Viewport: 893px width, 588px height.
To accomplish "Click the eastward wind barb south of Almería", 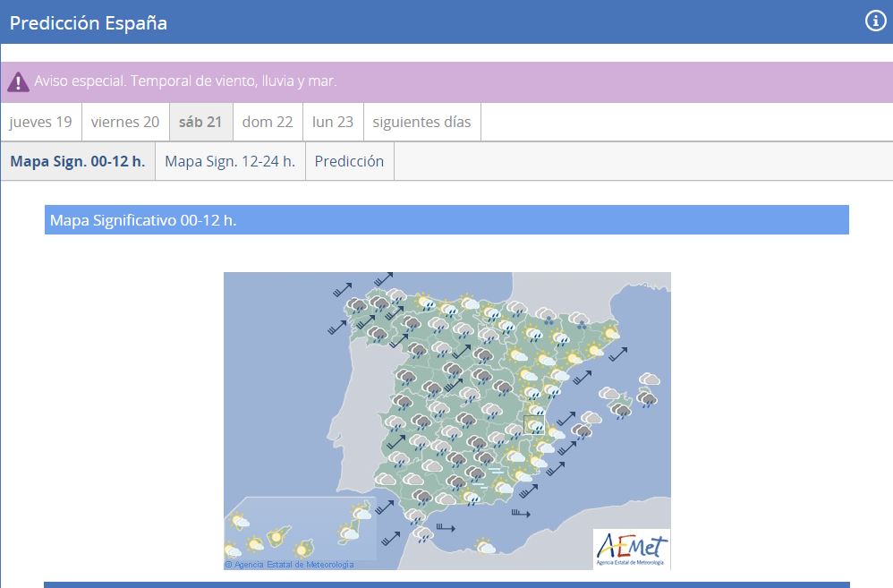I will click(x=520, y=514).
